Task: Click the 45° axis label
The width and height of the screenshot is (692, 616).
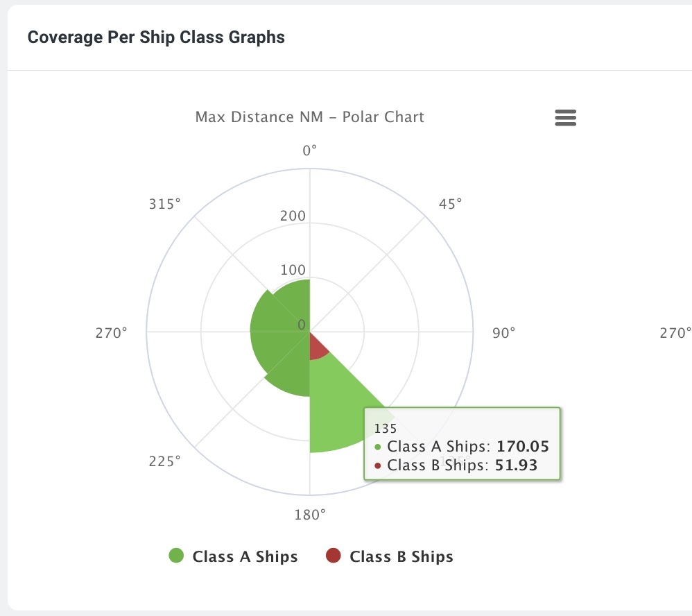Action: 450,204
